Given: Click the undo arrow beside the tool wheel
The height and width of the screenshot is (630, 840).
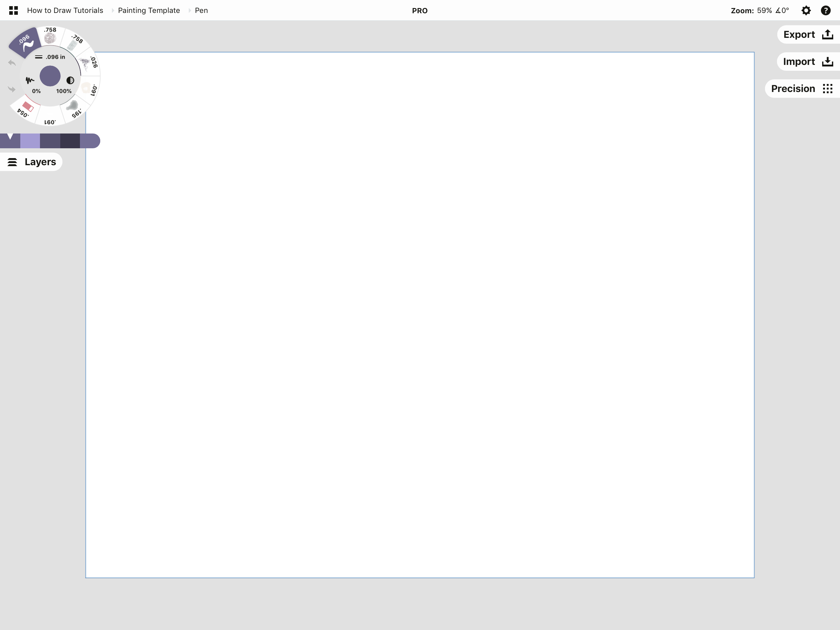Looking at the screenshot, I should 11,63.
